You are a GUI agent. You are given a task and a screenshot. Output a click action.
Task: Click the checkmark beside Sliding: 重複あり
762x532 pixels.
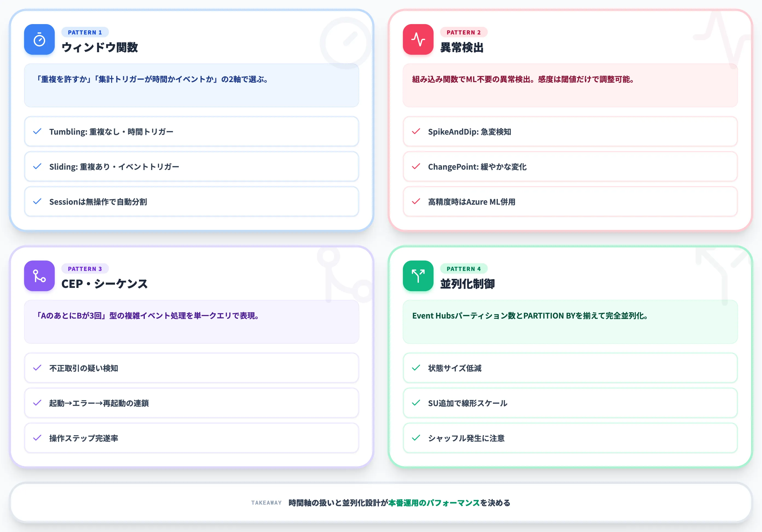point(37,166)
